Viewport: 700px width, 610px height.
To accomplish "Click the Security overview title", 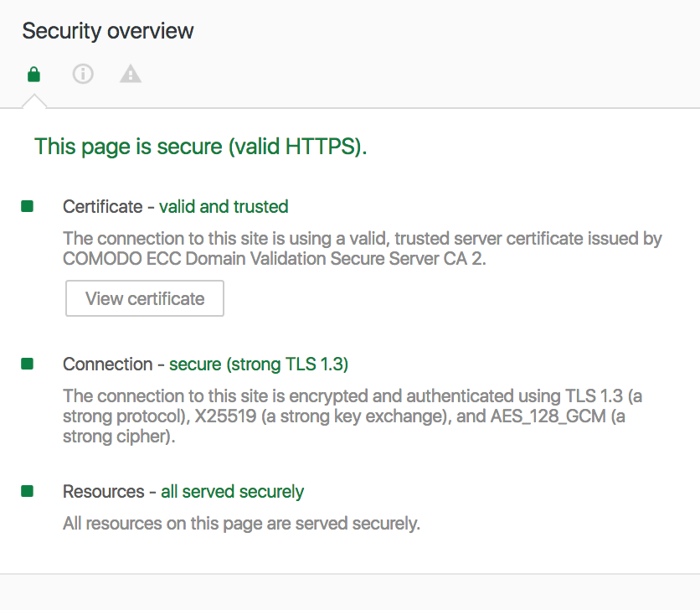I will tap(108, 32).
